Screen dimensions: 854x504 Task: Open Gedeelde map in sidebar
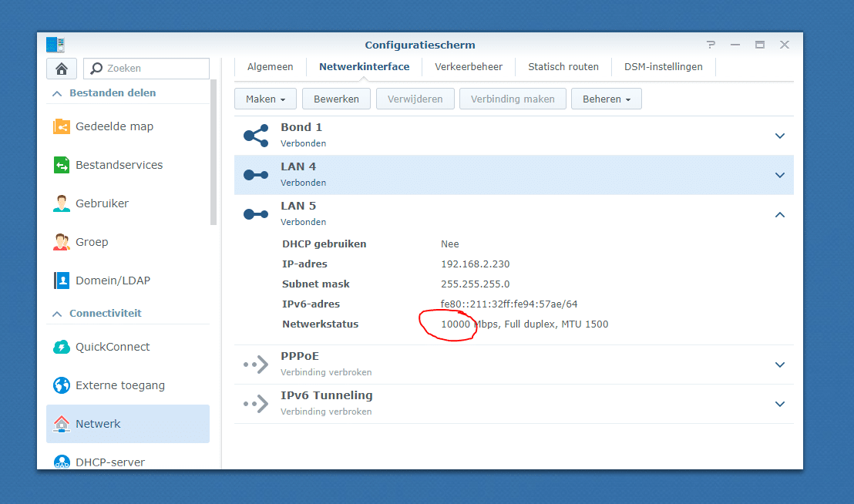coord(128,126)
